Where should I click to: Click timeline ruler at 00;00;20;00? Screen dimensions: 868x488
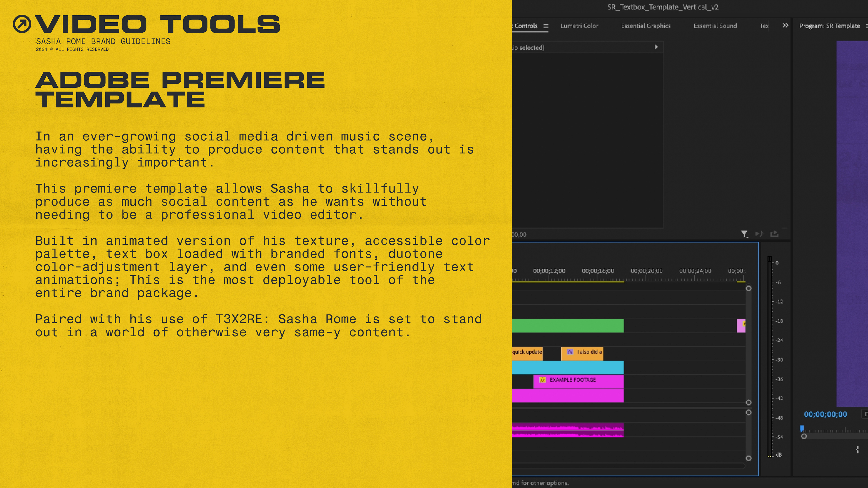(x=646, y=271)
